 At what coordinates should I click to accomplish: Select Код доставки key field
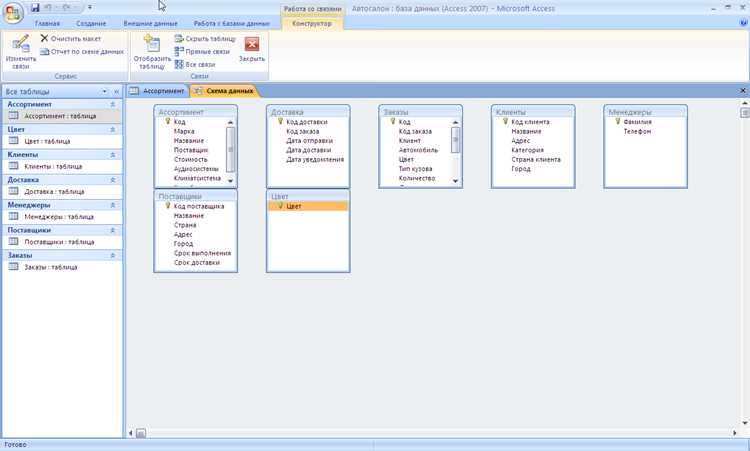pos(307,122)
